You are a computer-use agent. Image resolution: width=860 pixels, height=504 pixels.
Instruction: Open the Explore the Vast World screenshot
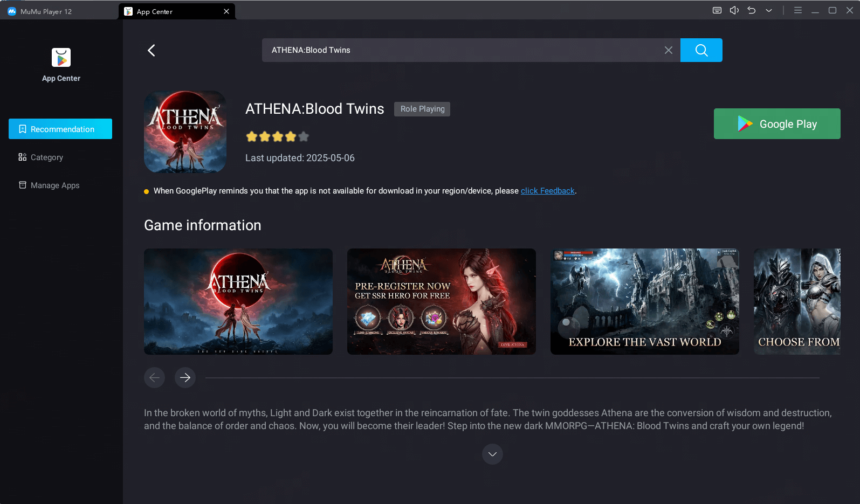tap(645, 301)
